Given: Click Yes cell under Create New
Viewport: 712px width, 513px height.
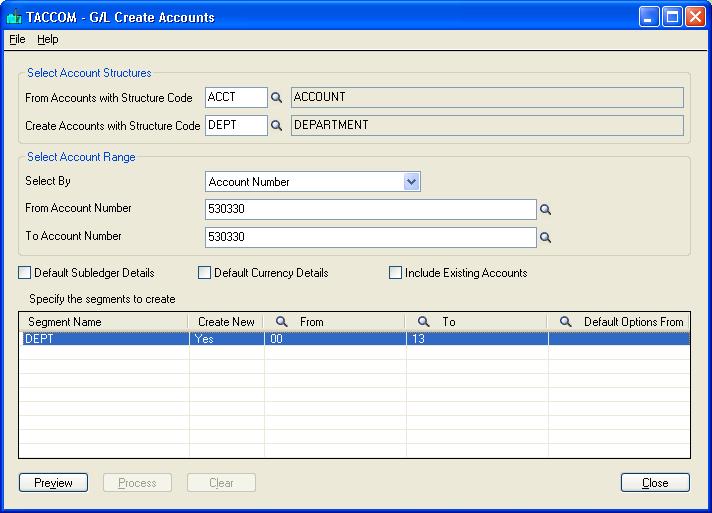Looking at the screenshot, I should [227, 339].
